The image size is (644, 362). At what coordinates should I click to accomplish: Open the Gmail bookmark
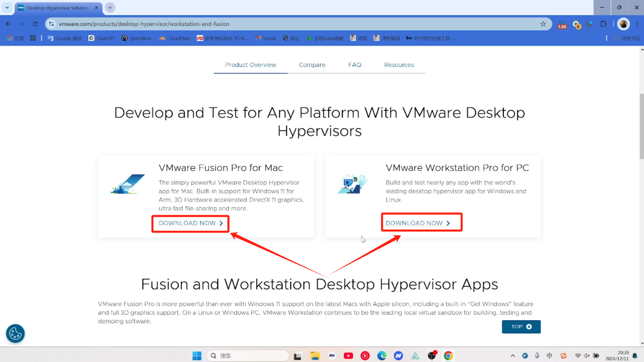[x=265, y=38]
